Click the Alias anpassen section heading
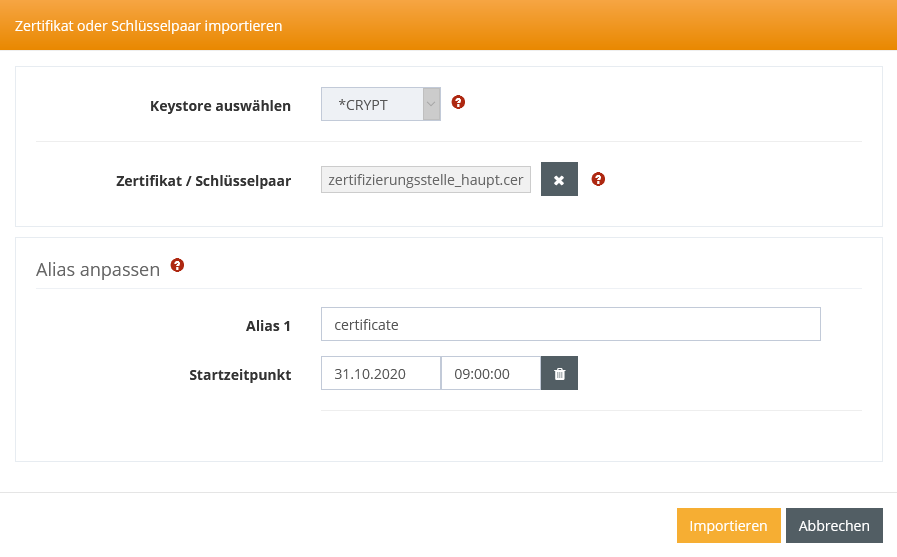897x557 pixels. 98,269
